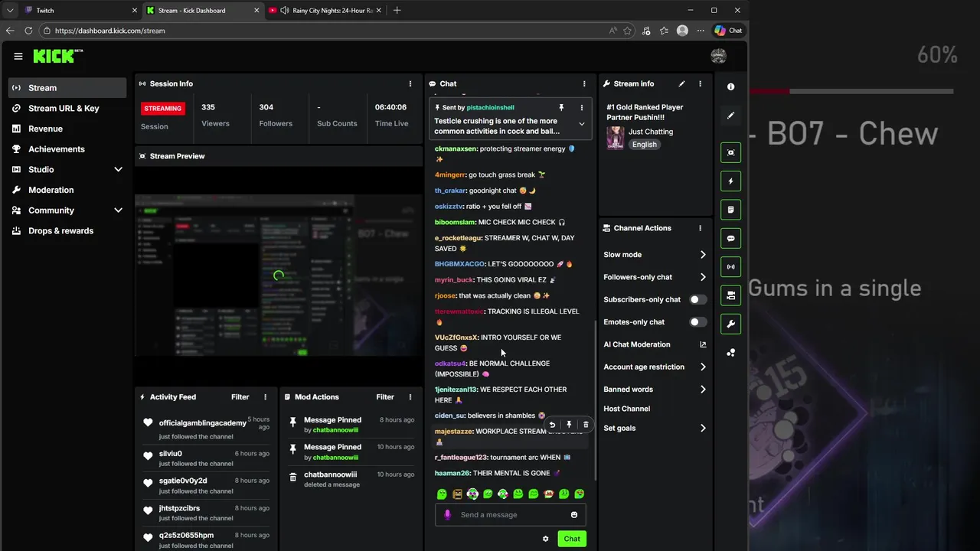Open AI Chat Moderation external link

703,344
